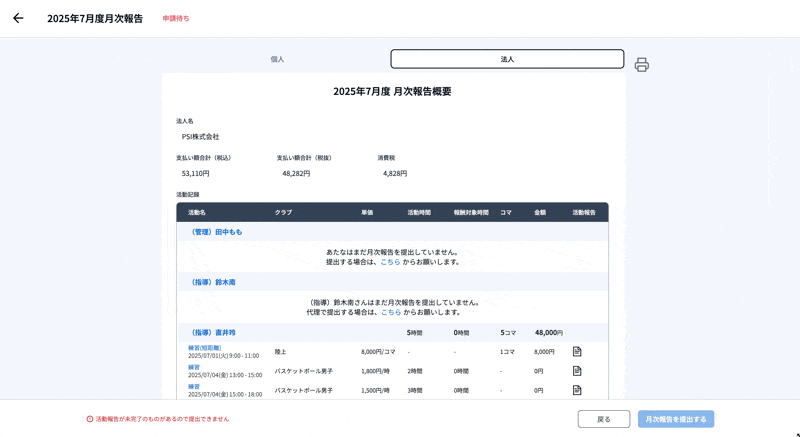Switch to the 個人 tab

pyautogui.click(x=277, y=59)
